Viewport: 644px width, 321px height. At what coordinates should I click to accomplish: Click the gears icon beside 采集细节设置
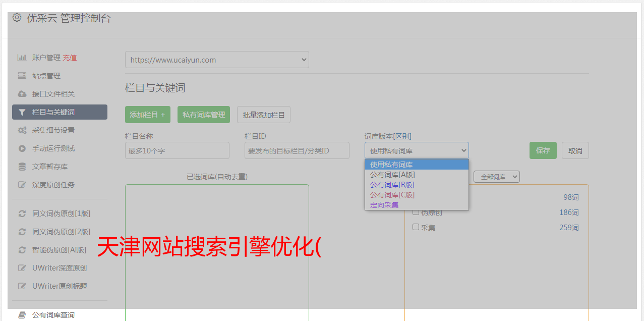click(x=22, y=130)
